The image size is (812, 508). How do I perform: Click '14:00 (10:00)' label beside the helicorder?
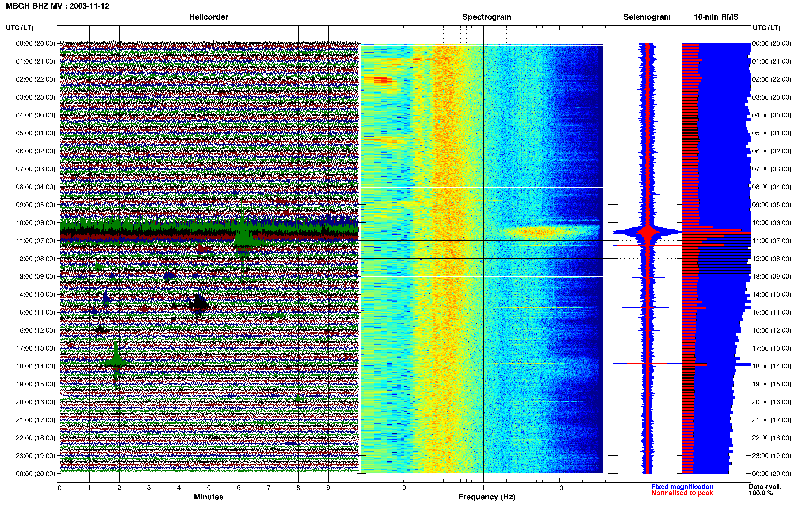tap(36, 294)
